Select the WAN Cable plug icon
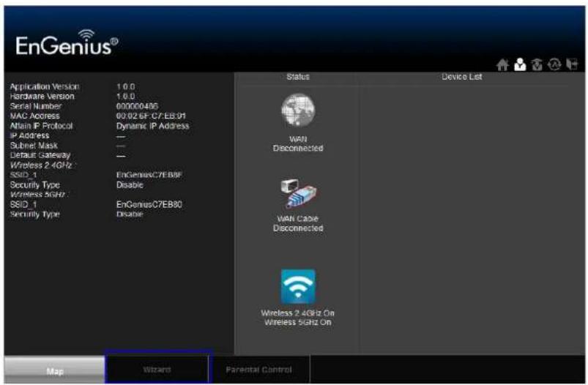The image size is (588, 385). pos(298,194)
